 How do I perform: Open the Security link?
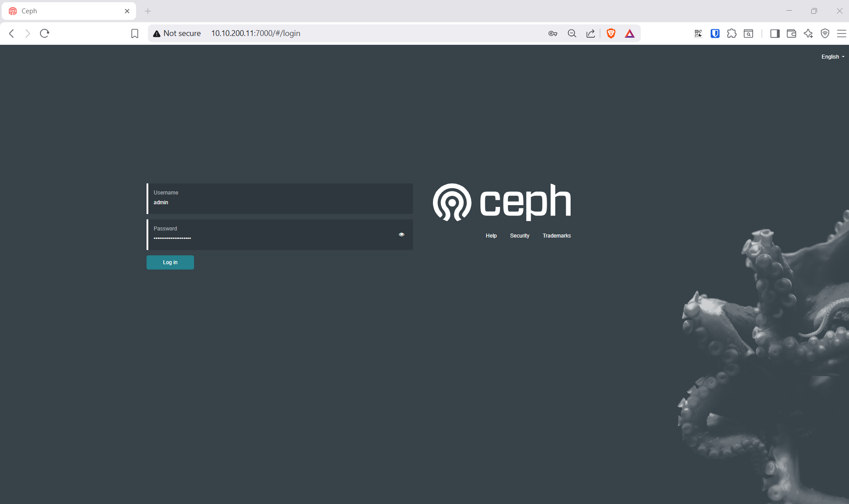(520, 236)
